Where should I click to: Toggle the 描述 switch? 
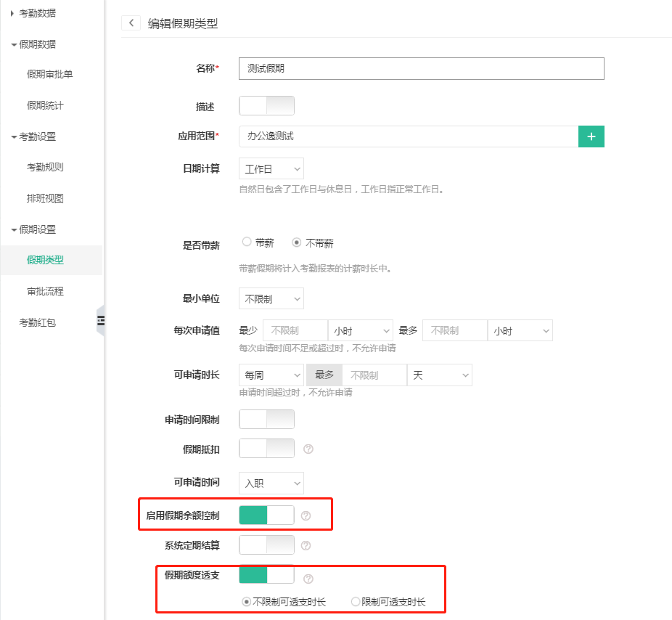[266, 105]
